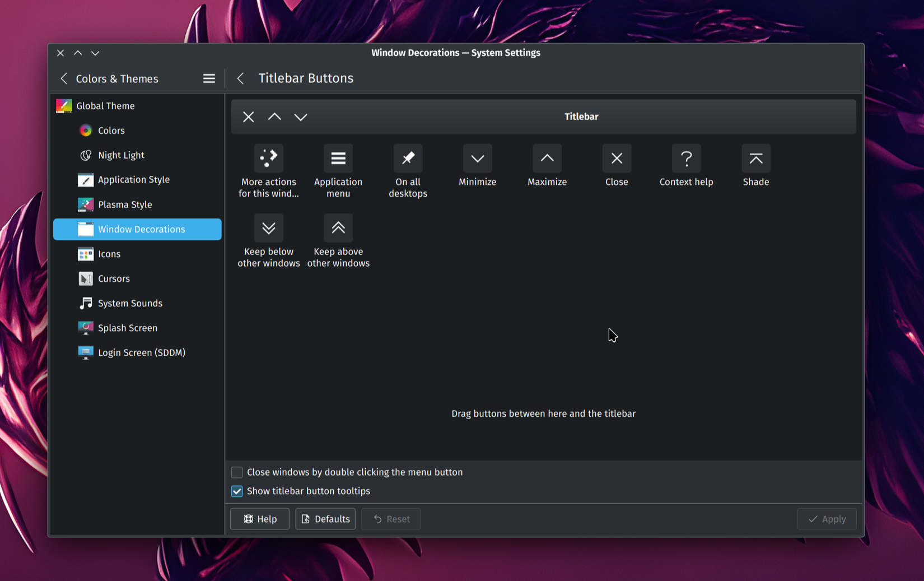Viewport: 924px width, 581px height.
Task: Click the close X in the Titlebar preview
Action: (x=249, y=117)
